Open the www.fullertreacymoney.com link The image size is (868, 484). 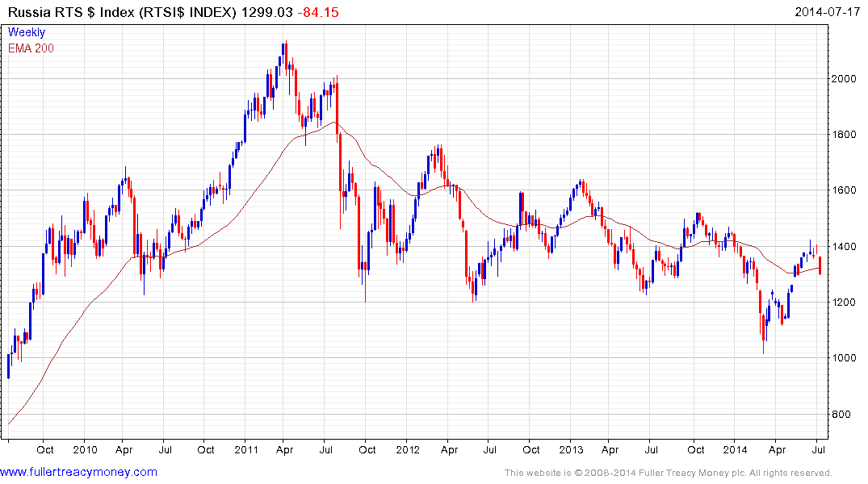[x=78, y=472]
